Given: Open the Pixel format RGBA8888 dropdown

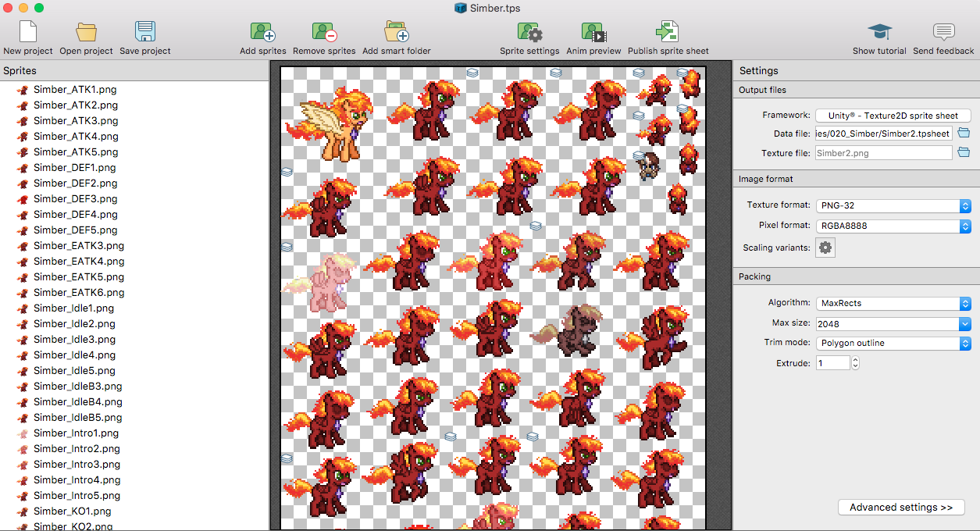Looking at the screenshot, I should 893,226.
